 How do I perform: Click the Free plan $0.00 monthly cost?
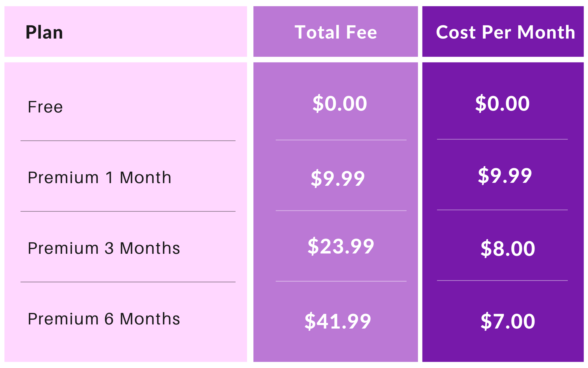(502, 104)
